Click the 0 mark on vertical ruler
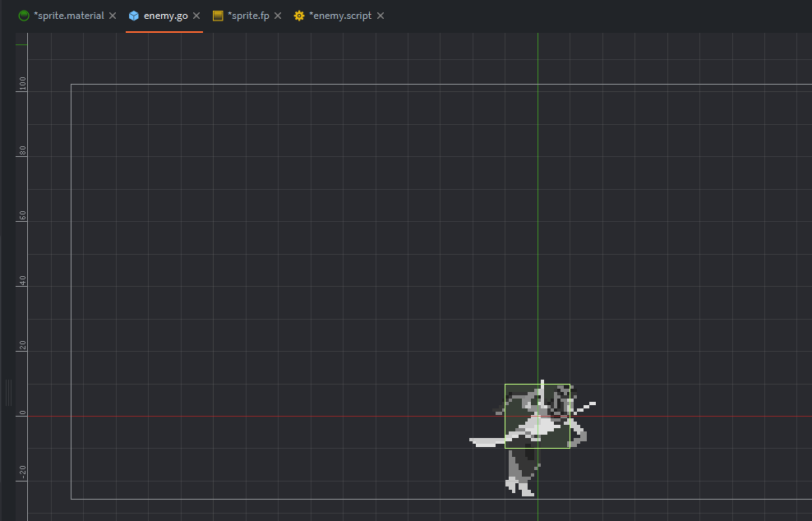Viewport: 812px width, 521px height. point(23,413)
